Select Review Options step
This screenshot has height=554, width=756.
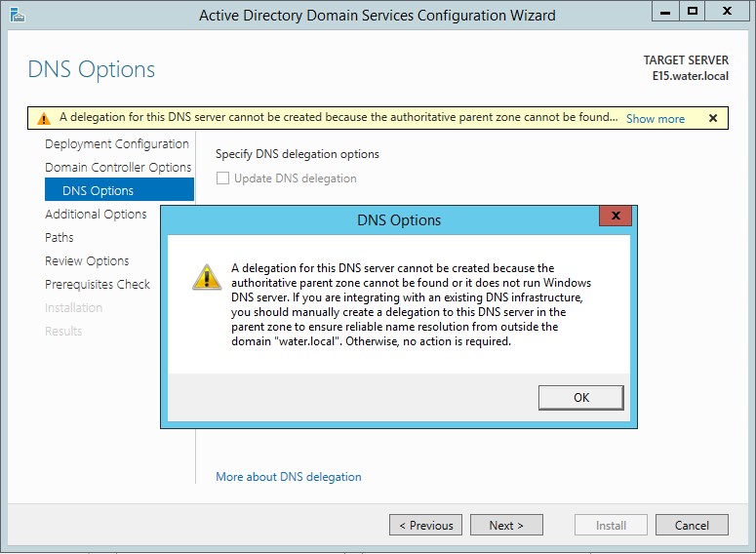click(x=87, y=260)
